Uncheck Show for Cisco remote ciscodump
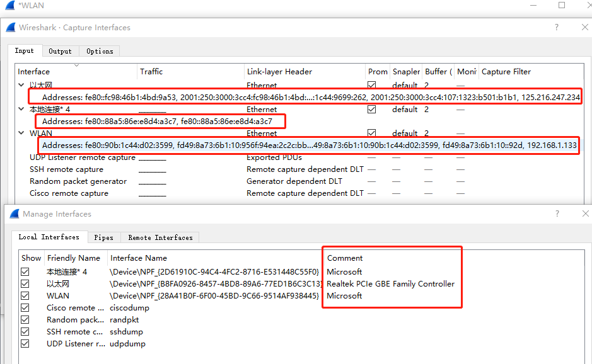The image size is (592, 364). (25, 308)
